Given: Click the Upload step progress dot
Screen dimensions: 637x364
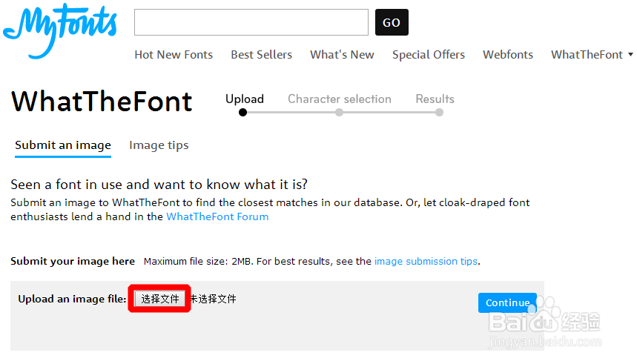Looking at the screenshot, I should tap(243, 113).
